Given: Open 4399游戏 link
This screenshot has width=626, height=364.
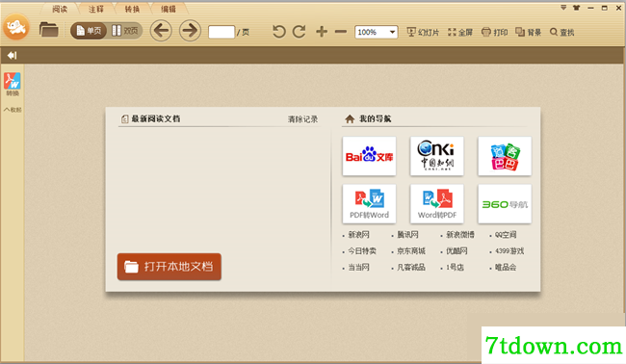Looking at the screenshot, I should click(x=509, y=251).
